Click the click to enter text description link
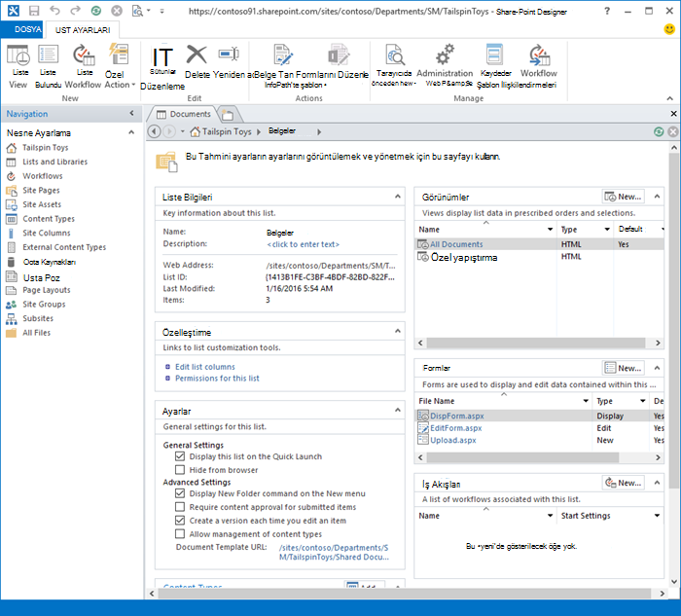681x616 pixels. pos(303,244)
